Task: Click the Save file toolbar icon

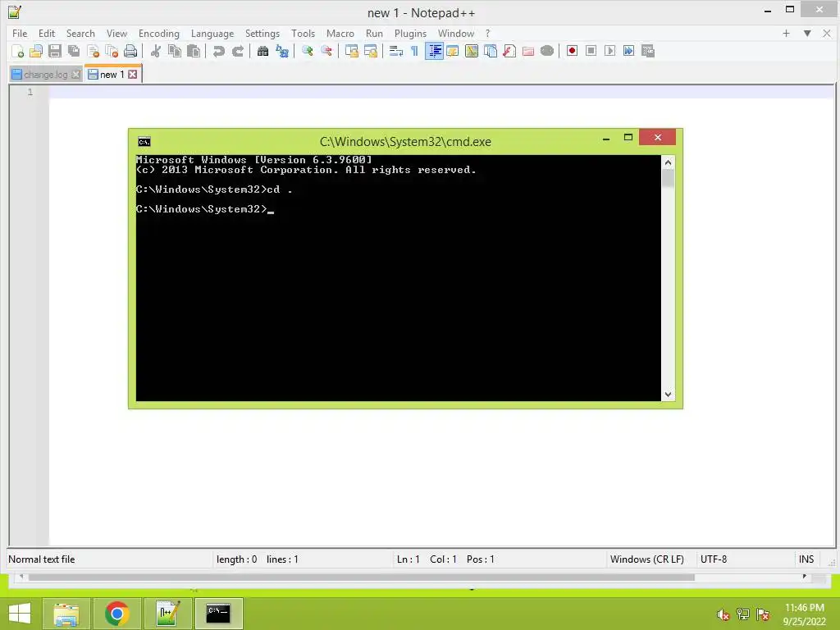Action: pos(55,51)
